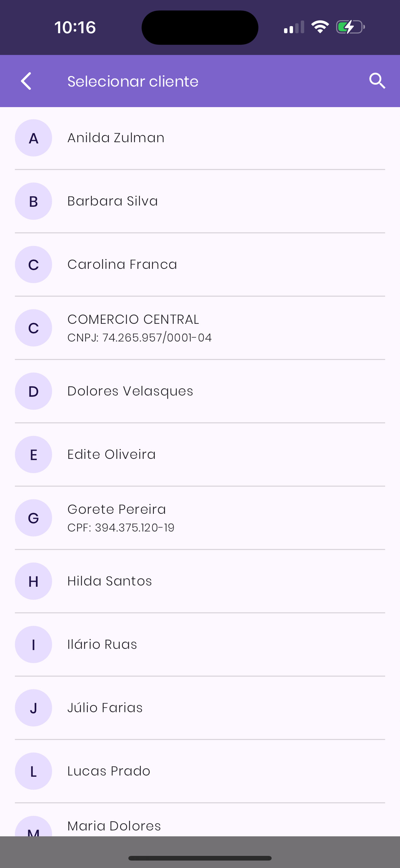Tap the A avatar for Anilda Zulman
Image resolution: width=400 pixels, height=868 pixels.
coord(33,138)
